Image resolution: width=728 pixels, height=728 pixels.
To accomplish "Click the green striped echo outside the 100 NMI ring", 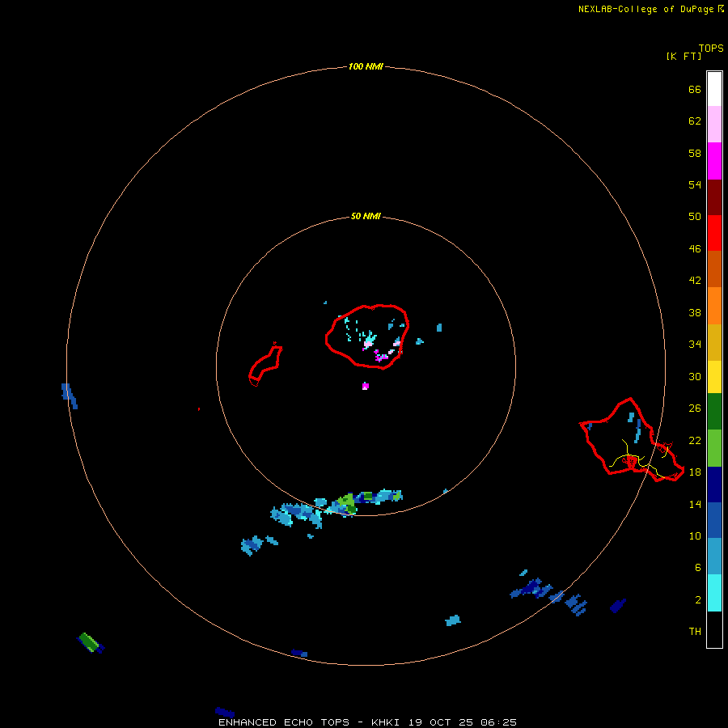I will coord(90,642).
